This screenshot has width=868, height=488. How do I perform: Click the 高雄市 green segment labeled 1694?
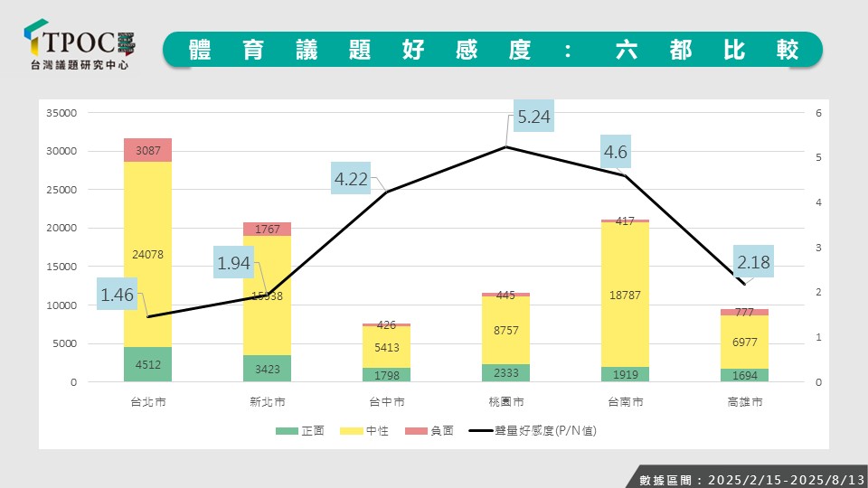[x=745, y=375]
